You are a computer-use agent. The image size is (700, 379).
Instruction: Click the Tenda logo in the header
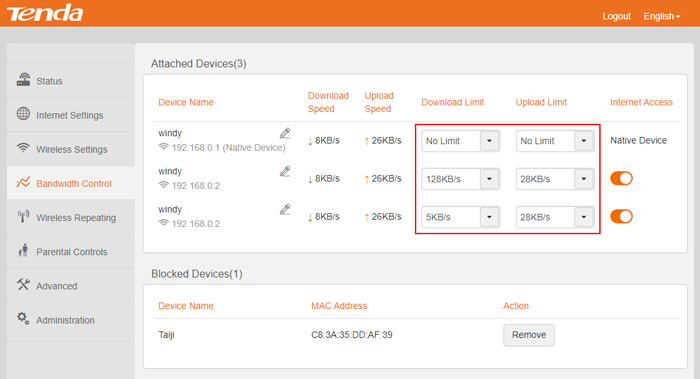(x=45, y=13)
